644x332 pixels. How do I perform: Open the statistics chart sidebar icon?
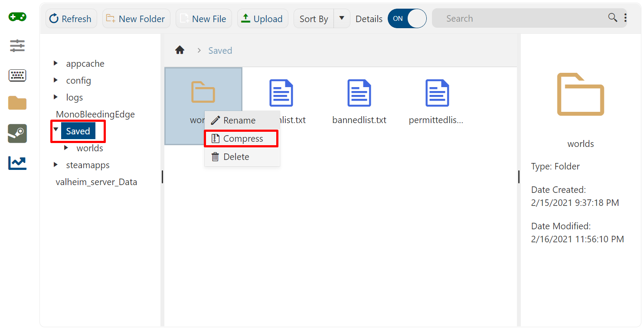coord(17,163)
